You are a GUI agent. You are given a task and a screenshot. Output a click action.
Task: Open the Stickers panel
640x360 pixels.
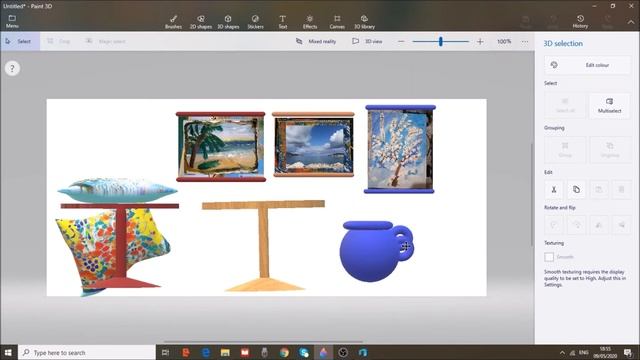(x=256, y=22)
